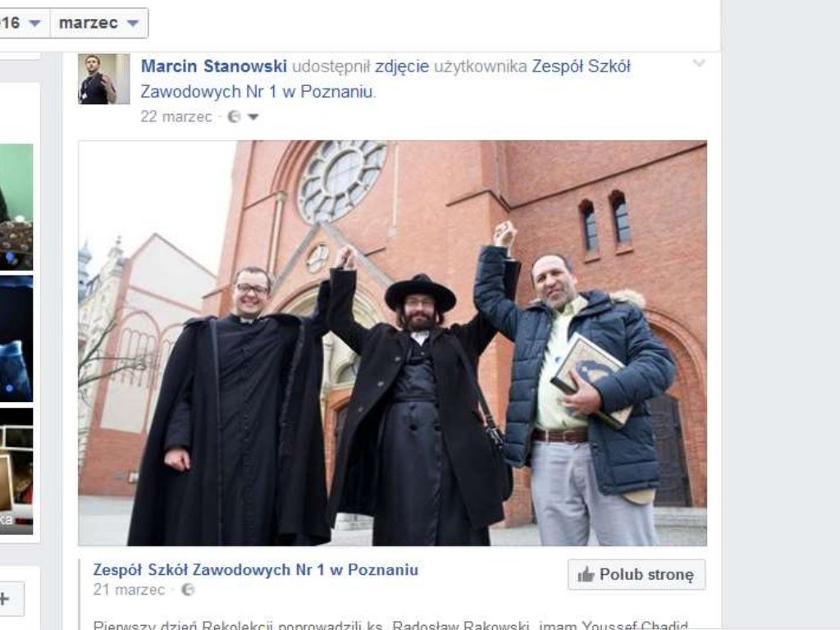Open the green photo thumbnail in left sidebar
This screenshot has height=630, width=840.
point(16,207)
